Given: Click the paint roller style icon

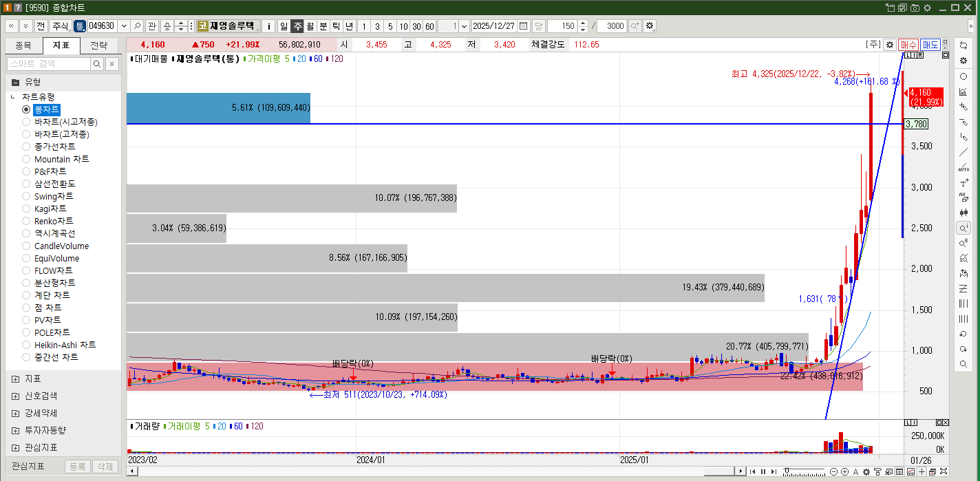Looking at the screenshot, I should coord(877,471).
